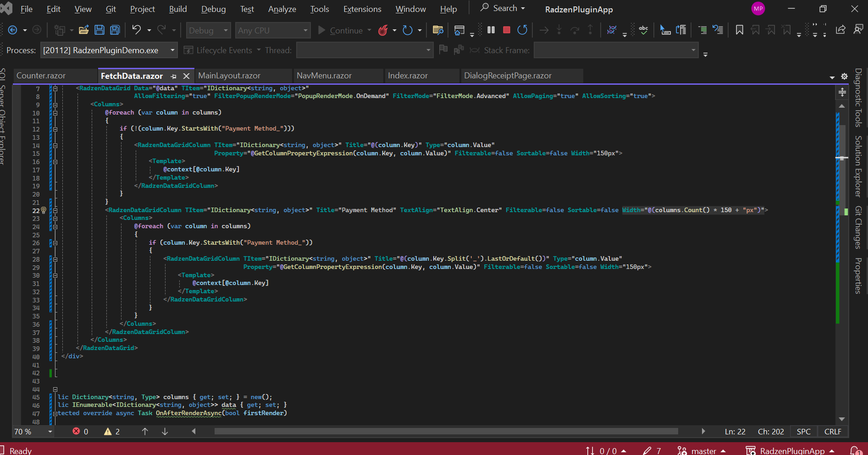Open the Debug menu

click(x=213, y=9)
